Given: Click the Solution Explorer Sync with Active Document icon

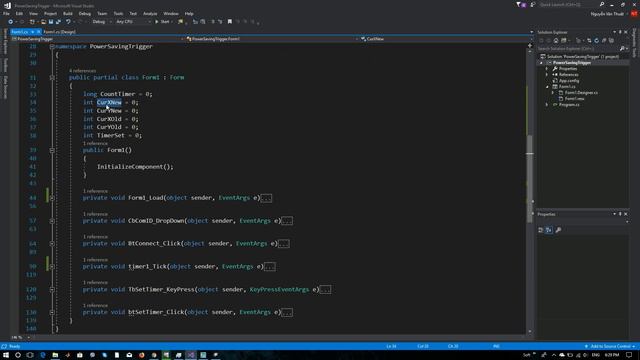Looking at the screenshot, I should [589, 41].
